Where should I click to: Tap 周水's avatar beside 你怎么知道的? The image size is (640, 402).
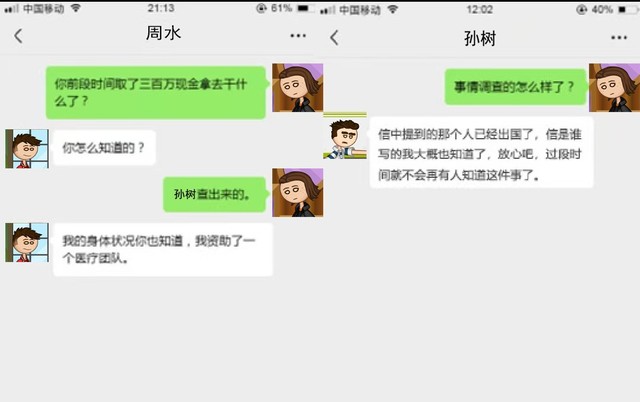pos(27,149)
